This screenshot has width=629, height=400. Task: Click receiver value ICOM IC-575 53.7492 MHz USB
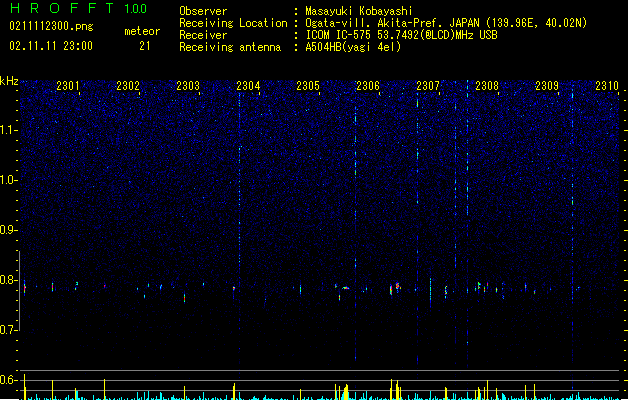(x=402, y=35)
